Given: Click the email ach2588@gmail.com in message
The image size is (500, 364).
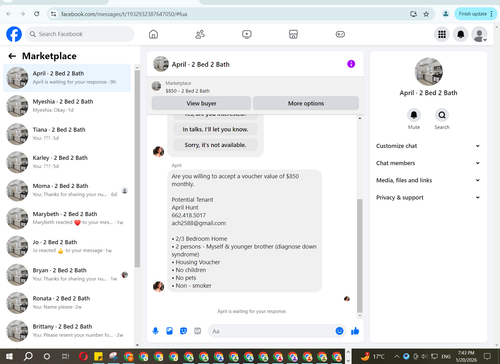Looking at the screenshot, I should [199, 223].
